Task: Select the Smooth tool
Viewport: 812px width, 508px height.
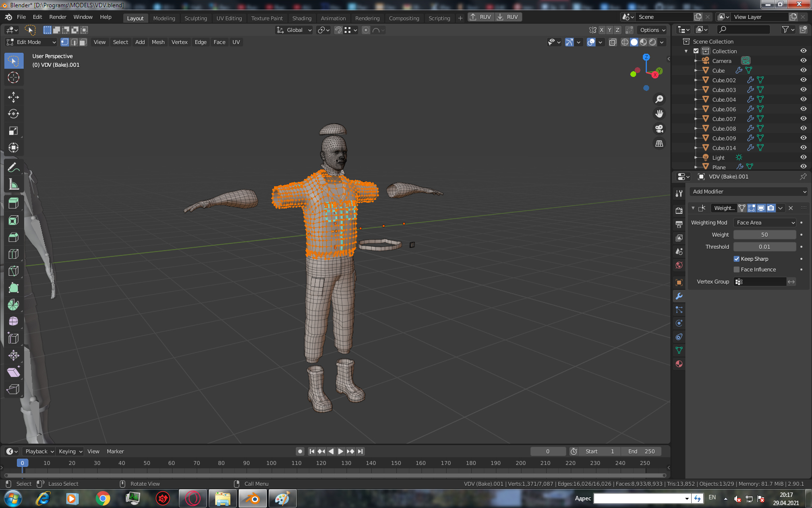Action: tap(14, 322)
